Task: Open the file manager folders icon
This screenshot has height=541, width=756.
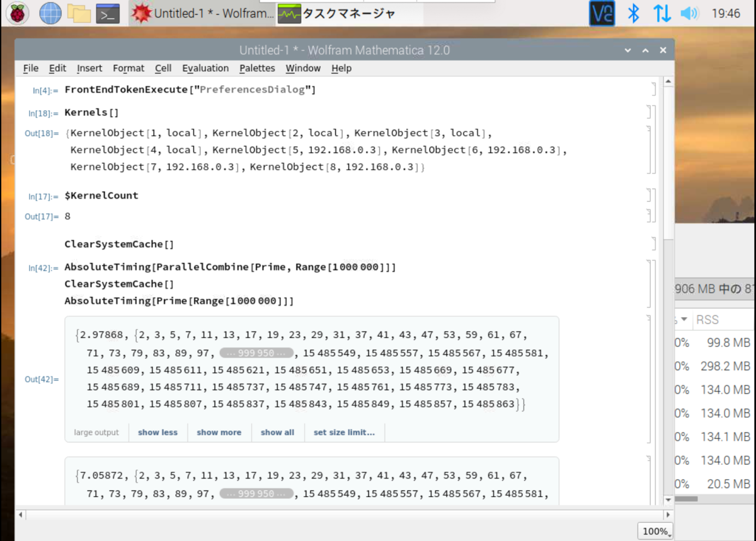Action: tap(79, 13)
